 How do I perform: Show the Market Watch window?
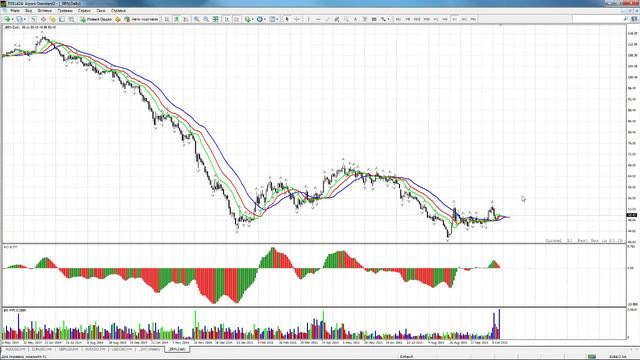click(x=33, y=19)
